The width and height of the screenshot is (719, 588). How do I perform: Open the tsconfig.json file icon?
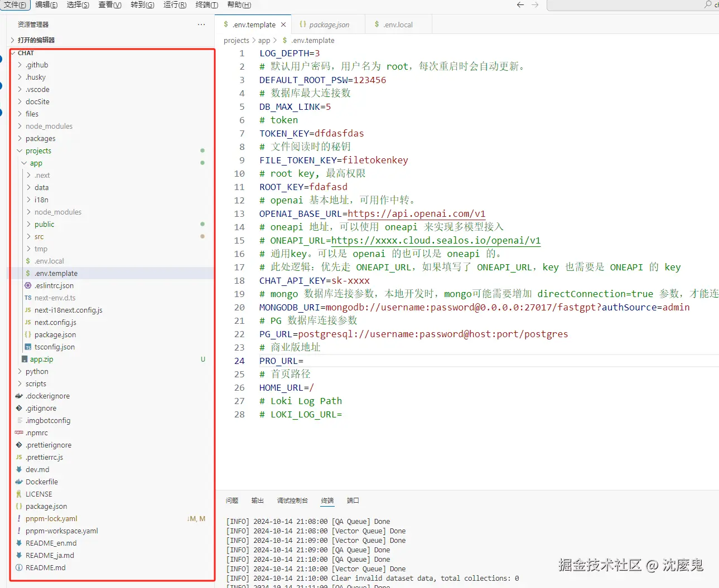pyautogui.click(x=28, y=347)
